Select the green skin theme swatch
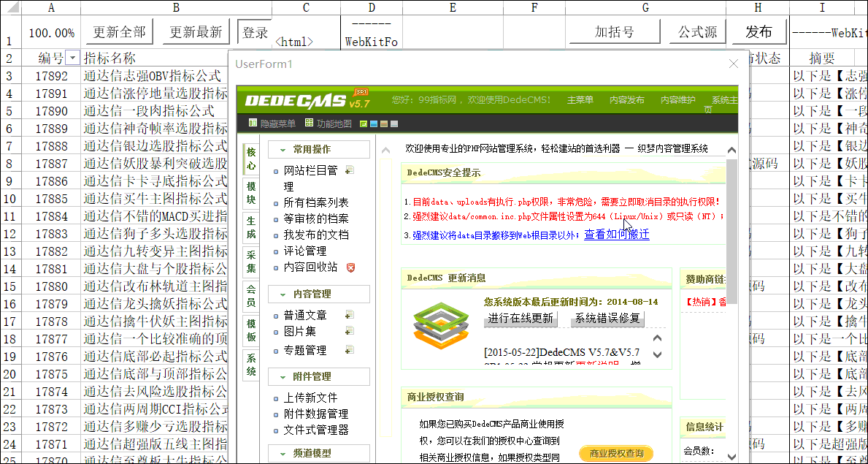Image resolution: width=868 pixels, height=464 pixels. pyautogui.click(x=363, y=124)
